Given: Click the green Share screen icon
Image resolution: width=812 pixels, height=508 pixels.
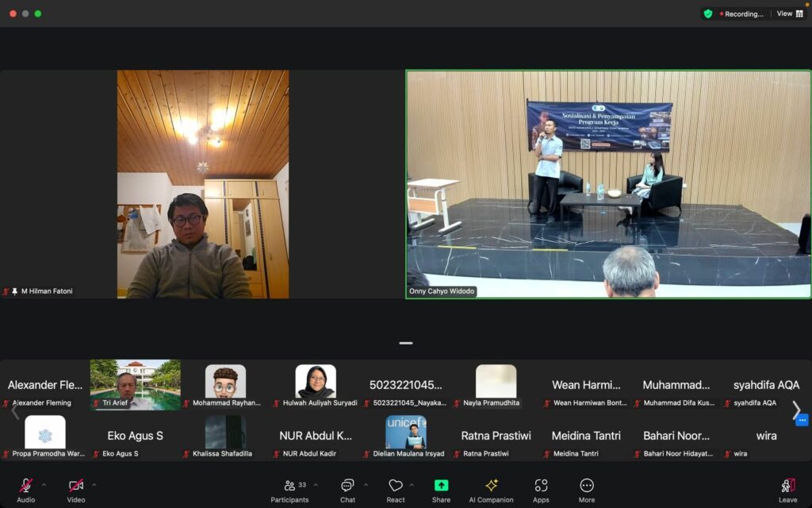Looking at the screenshot, I should click(x=441, y=486).
